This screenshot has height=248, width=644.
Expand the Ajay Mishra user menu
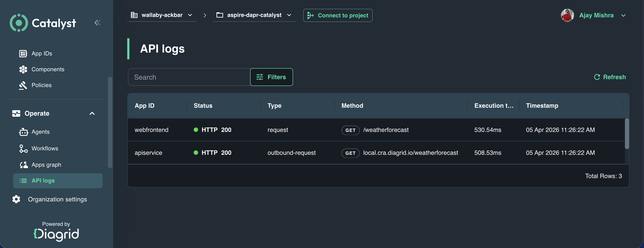tap(623, 16)
